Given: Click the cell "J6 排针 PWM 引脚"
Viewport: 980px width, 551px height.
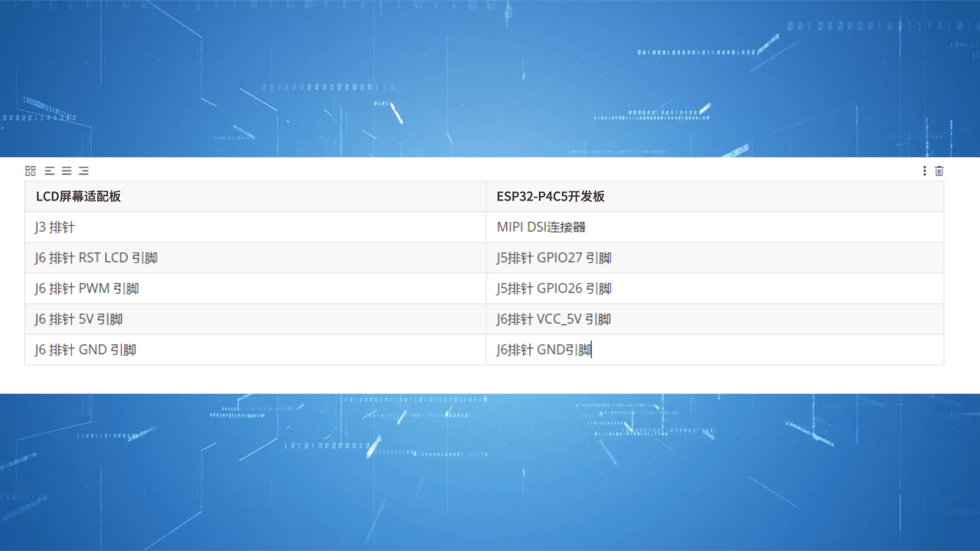Looking at the screenshot, I should (x=255, y=289).
